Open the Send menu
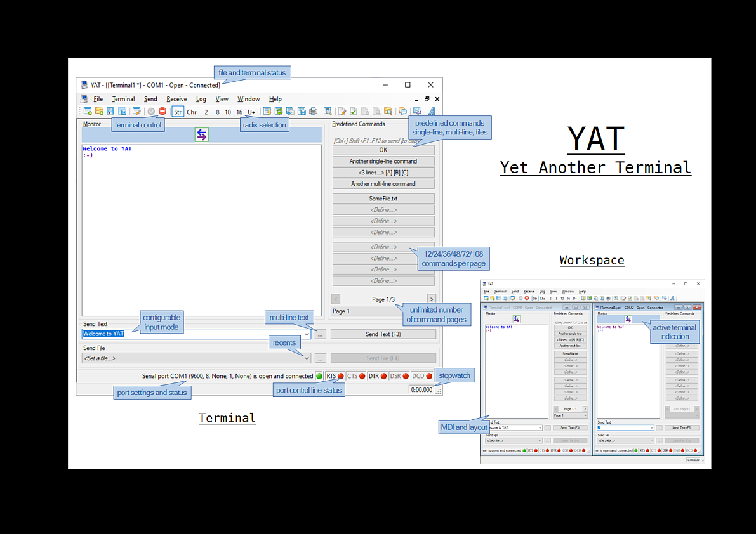This screenshot has width=756, height=534. [150, 99]
